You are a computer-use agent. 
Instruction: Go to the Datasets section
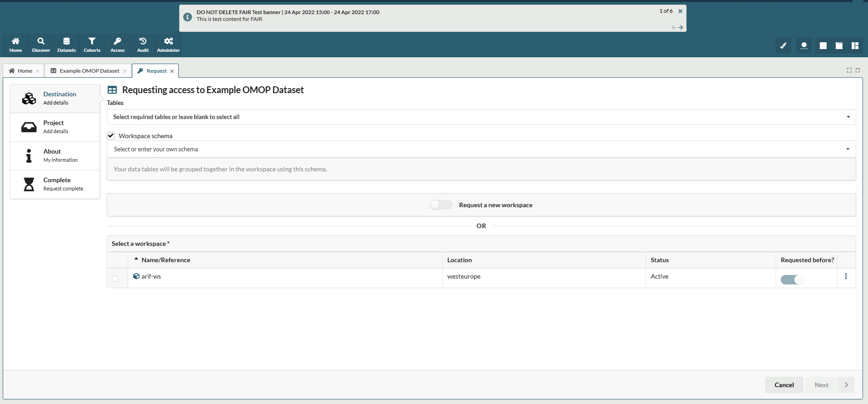click(x=66, y=45)
